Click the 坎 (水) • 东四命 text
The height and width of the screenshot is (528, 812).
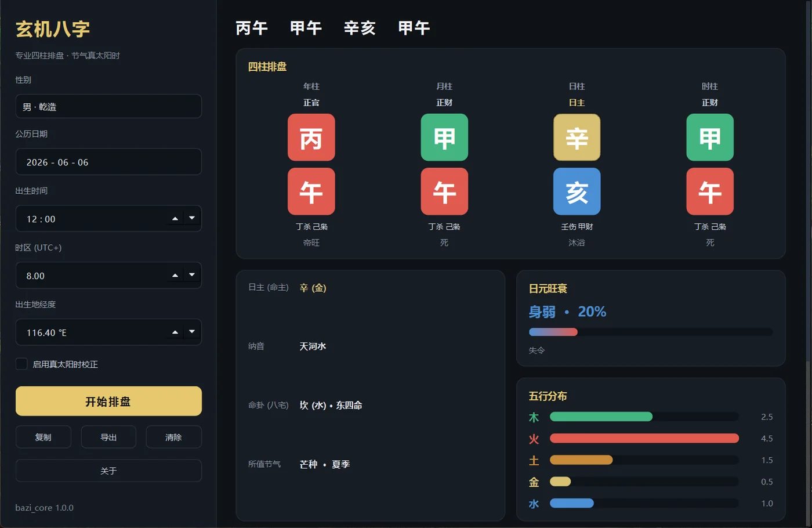(331, 405)
